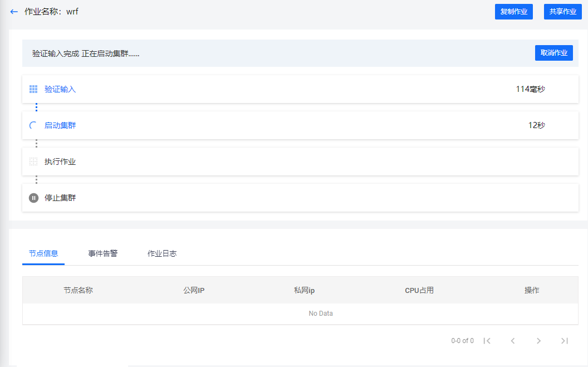Click the dotted grid icon beside 执行作业
The image size is (588, 367).
click(33, 162)
